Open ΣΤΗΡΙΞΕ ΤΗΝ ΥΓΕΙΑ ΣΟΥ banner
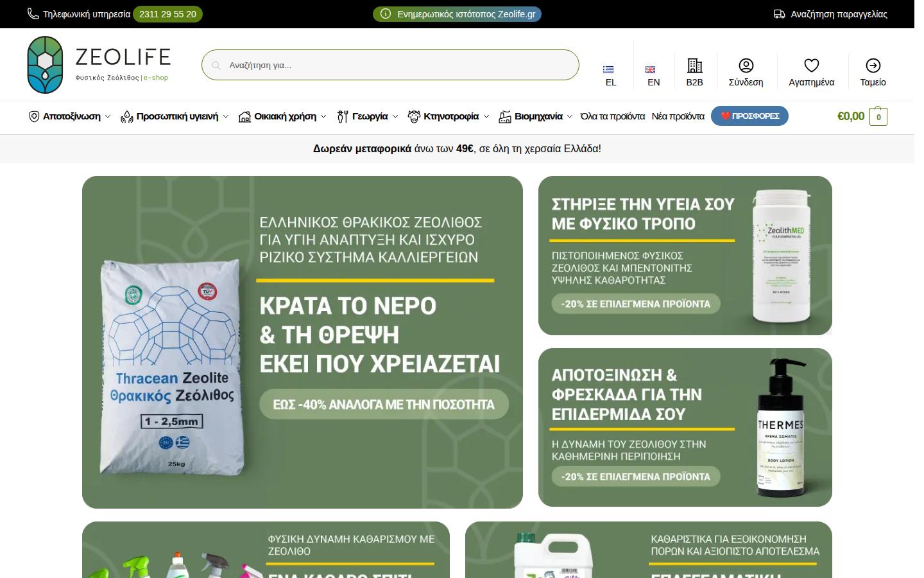The width and height of the screenshot is (924, 578). (x=685, y=256)
